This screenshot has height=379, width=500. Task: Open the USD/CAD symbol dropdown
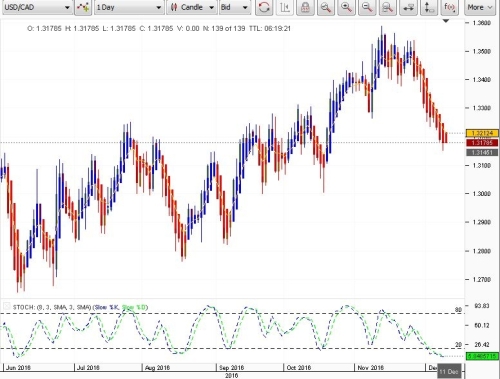pyautogui.click(x=37, y=7)
